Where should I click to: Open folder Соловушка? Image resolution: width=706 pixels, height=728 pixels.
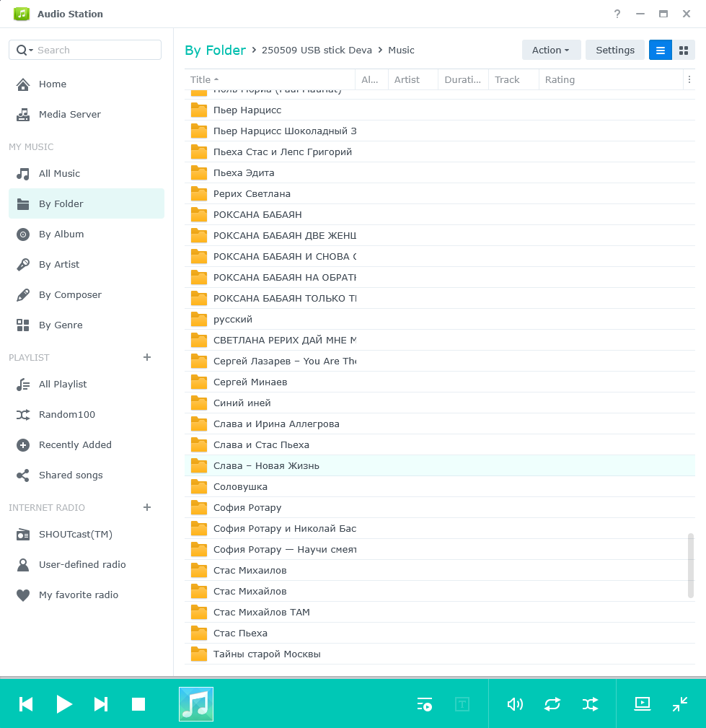[x=440, y=486]
